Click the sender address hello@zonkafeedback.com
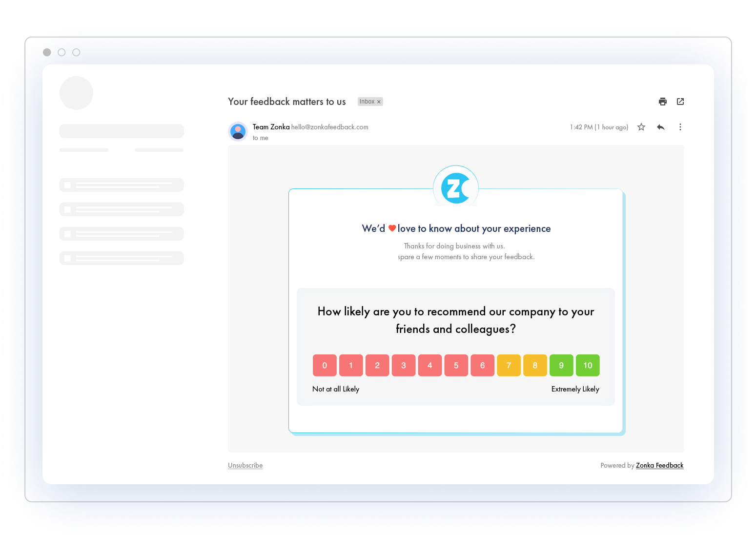The height and width of the screenshot is (536, 756). [x=329, y=127]
